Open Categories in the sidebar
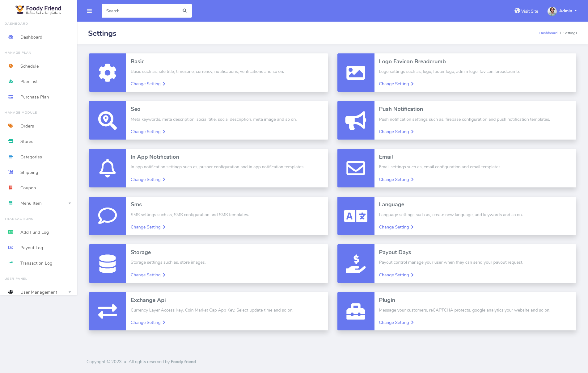This screenshot has width=588, height=373. 39,157
